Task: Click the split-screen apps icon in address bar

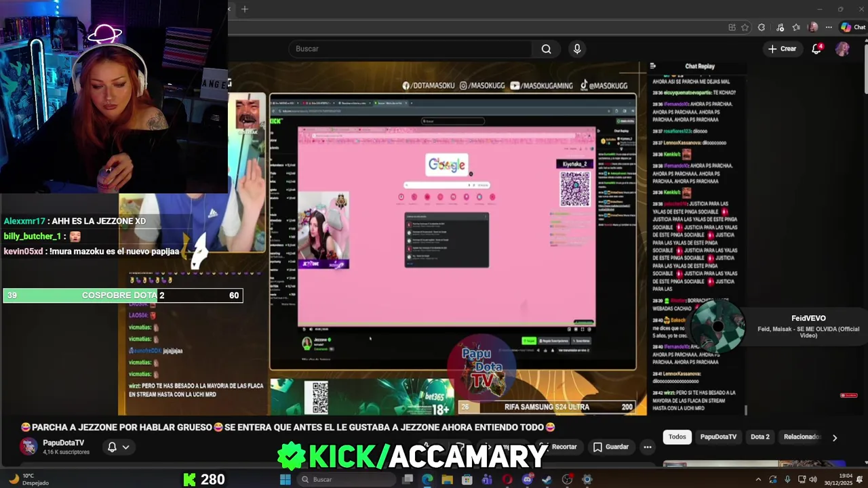Action: click(732, 27)
